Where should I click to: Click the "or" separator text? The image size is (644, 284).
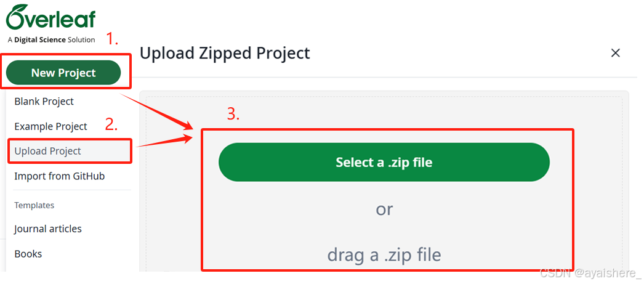tap(384, 209)
